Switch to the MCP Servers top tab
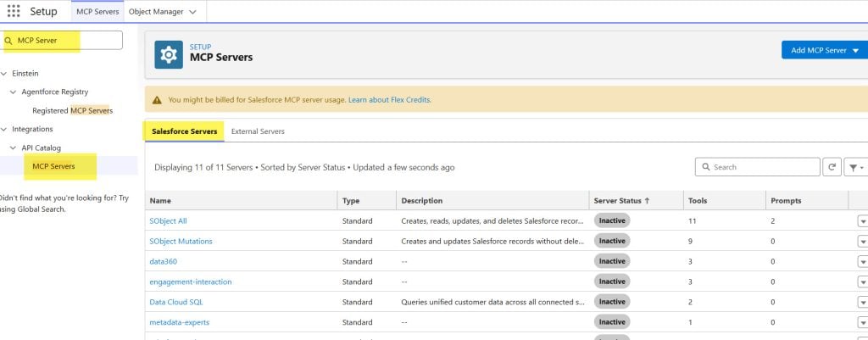Screen dimensions: 868x340 pyautogui.click(x=97, y=12)
